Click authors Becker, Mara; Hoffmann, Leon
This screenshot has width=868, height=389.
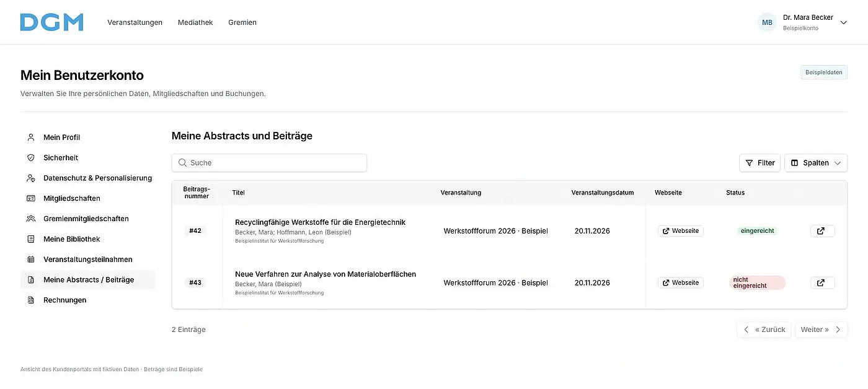point(293,232)
